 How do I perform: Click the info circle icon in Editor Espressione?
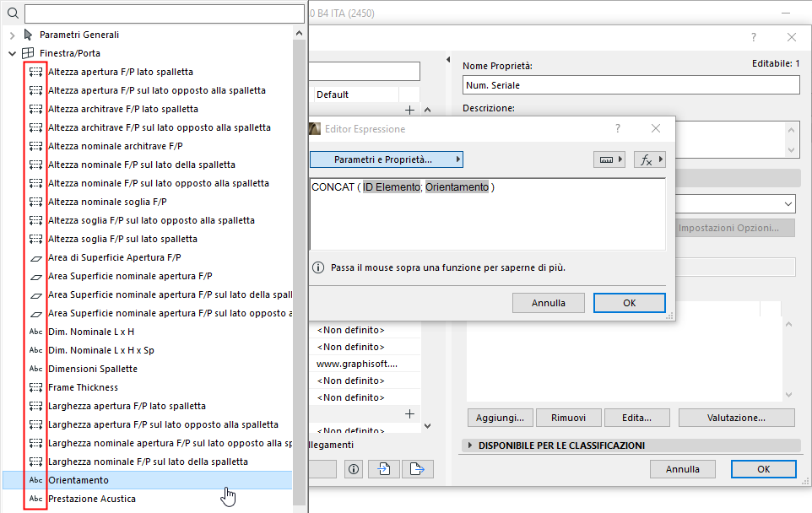pyautogui.click(x=318, y=267)
